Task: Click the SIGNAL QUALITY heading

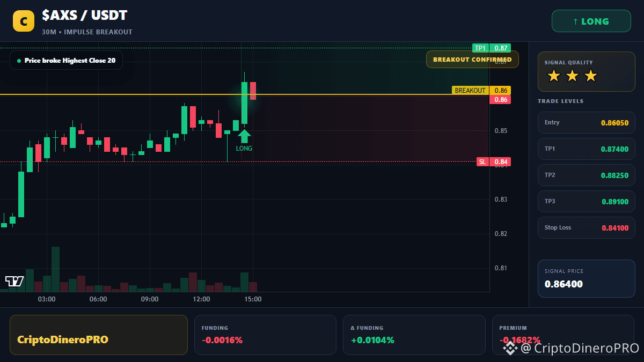Action: click(x=569, y=63)
